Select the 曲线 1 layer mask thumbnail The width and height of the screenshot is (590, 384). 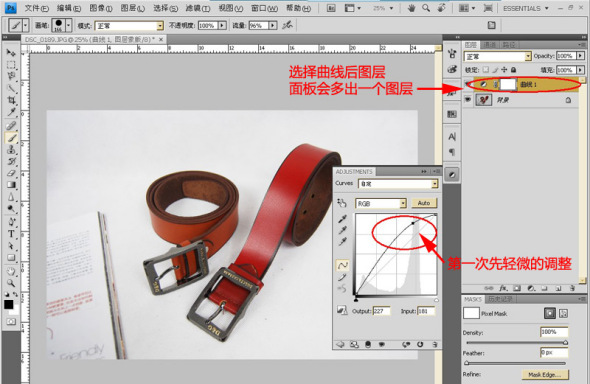pyautogui.click(x=508, y=84)
